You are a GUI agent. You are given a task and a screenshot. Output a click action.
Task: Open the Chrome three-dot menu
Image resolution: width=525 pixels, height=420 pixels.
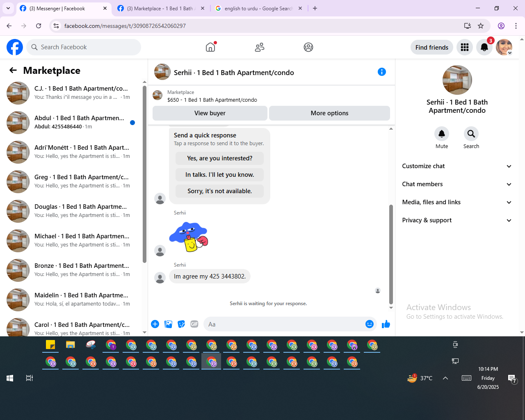(516, 26)
